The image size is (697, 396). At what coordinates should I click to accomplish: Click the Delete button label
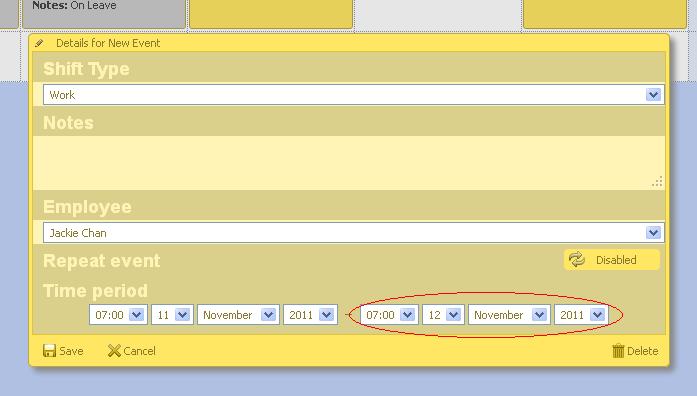click(x=642, y=351)
